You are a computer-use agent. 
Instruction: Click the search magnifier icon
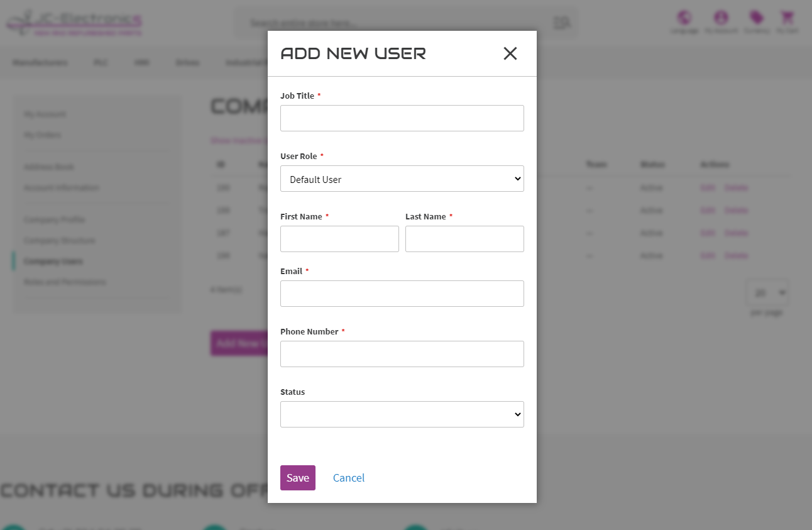[x=561, y=23]
